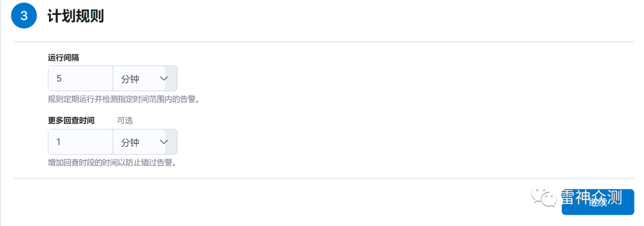Viewport: 644px width, 226px height.
Task: Click the 可选 optional tag
Action: pos(125,120)
